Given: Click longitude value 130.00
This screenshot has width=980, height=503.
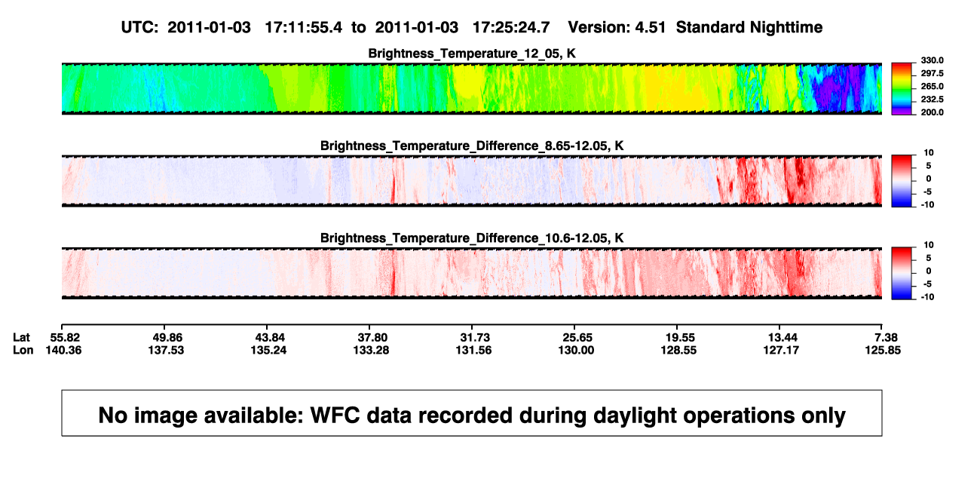Looking at the screenshot, I should 577,350.
